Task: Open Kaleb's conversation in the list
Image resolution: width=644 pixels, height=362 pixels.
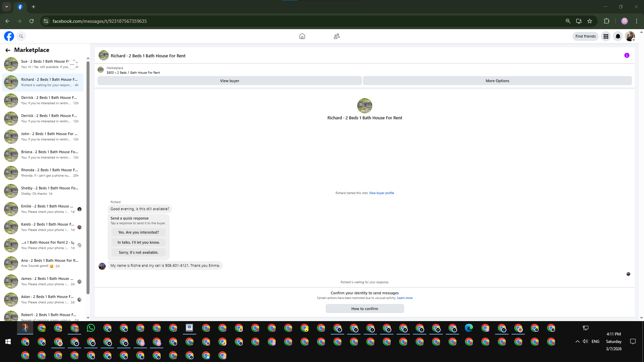Action: point(43,227)
